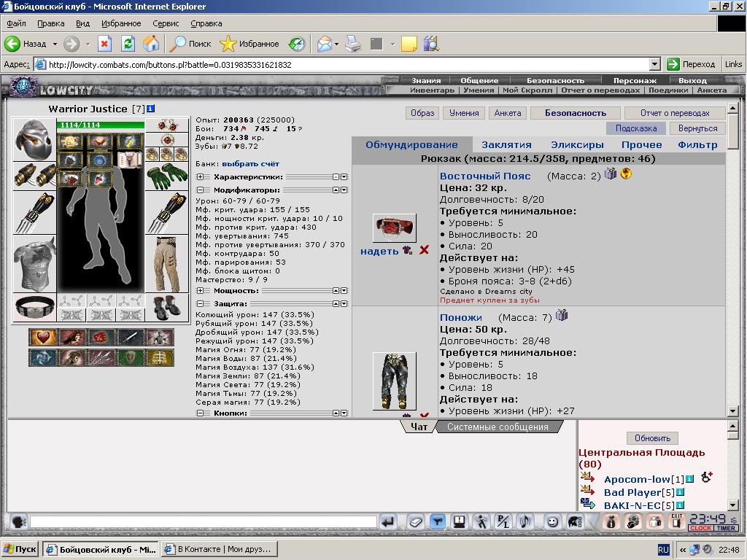Click В Контакте taskbar button

click(219, 549)
